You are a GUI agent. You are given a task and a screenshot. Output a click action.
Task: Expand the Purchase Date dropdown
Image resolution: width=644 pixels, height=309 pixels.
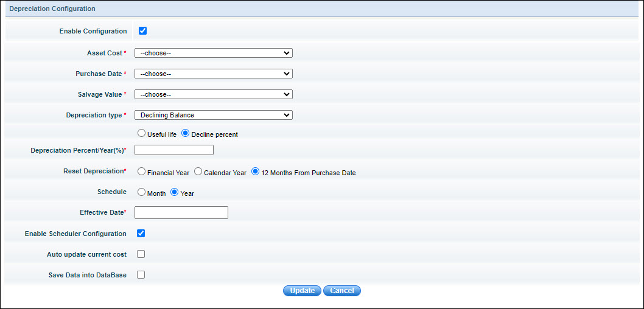tap(213, 74)
